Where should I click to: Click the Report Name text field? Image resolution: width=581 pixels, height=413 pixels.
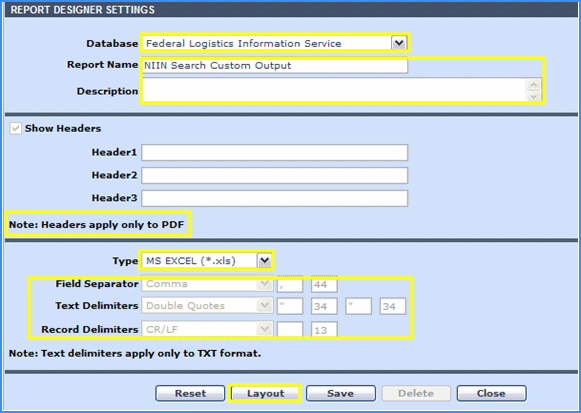(275, 66)
